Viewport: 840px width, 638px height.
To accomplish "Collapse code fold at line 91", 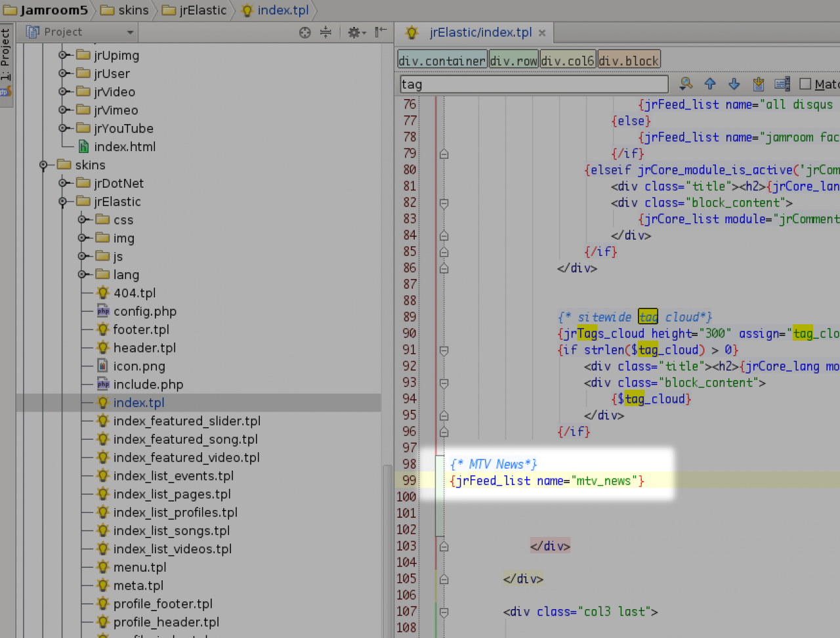I will point(444,351).
